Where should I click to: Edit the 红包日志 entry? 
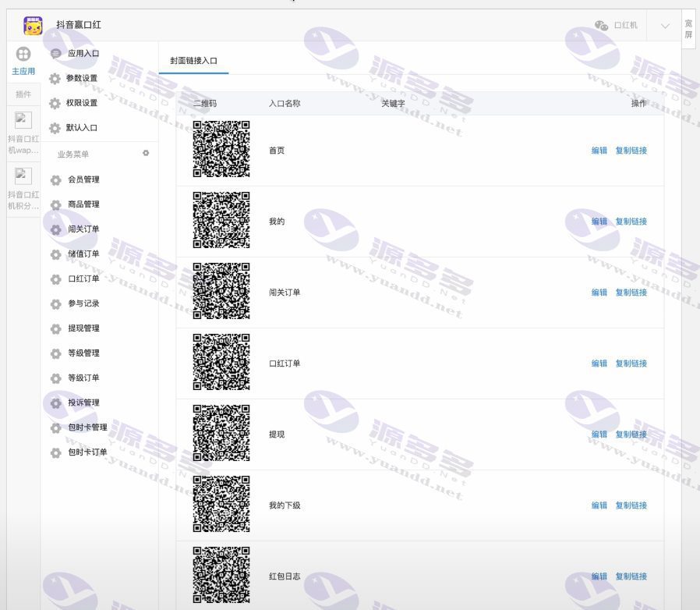point(599,577)
